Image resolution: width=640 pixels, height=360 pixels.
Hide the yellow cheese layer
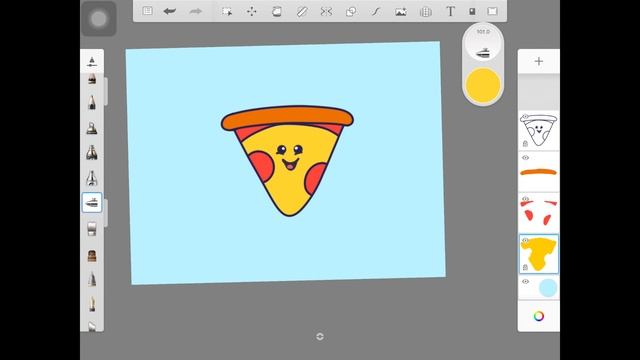coord(526,241)
